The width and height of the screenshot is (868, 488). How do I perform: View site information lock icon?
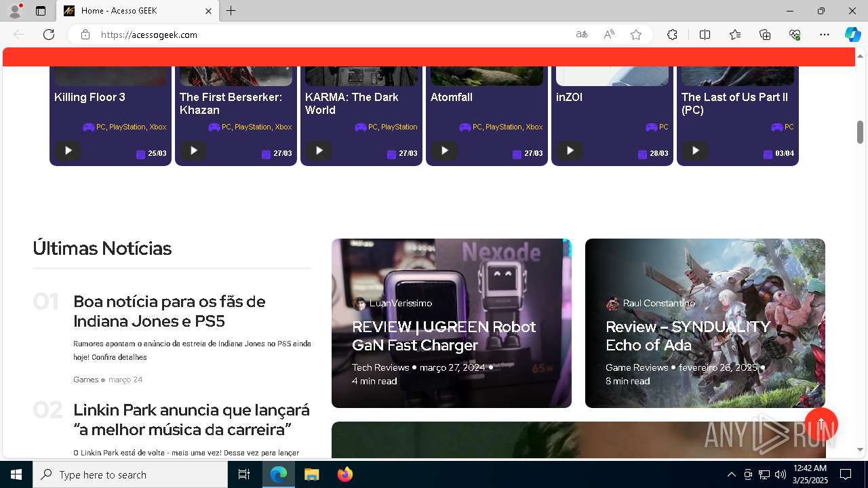coord(85,35)
